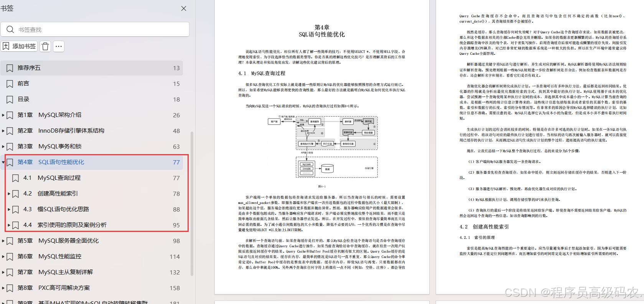644x304 pixels.
Task: Expand the 第5章 MySQL服务器全面优化 bookmark
Action: tap(3, 241)
